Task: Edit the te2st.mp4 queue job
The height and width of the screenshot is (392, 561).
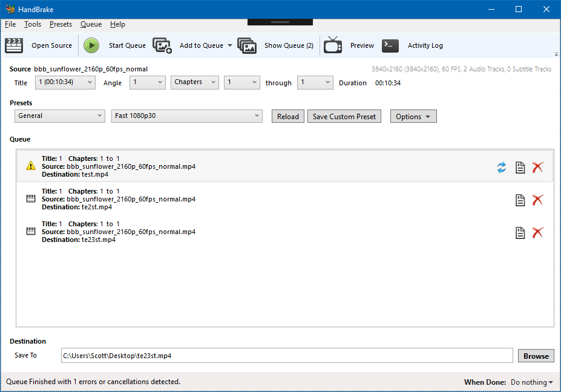Action: pyautogui.click(x=520, y=200)
